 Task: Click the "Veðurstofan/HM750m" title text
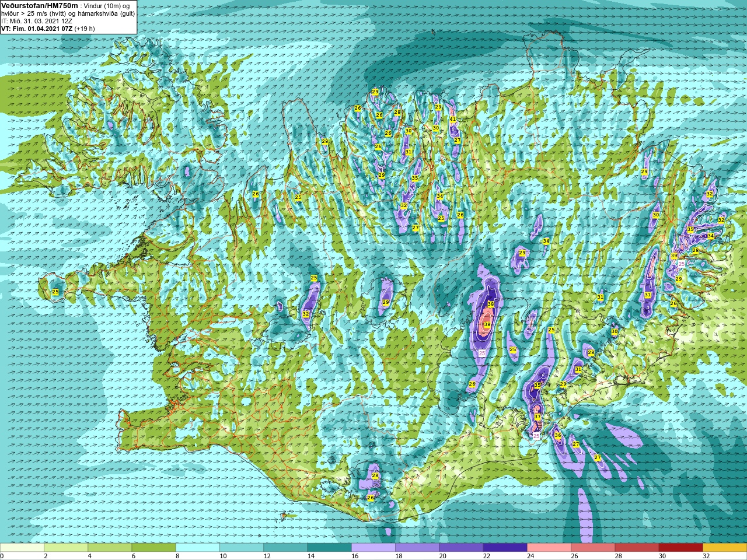coord(40,5)
